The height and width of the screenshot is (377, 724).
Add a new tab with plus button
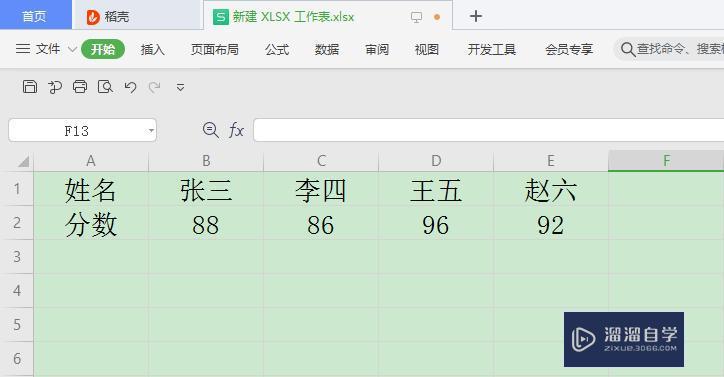point(476,16)
